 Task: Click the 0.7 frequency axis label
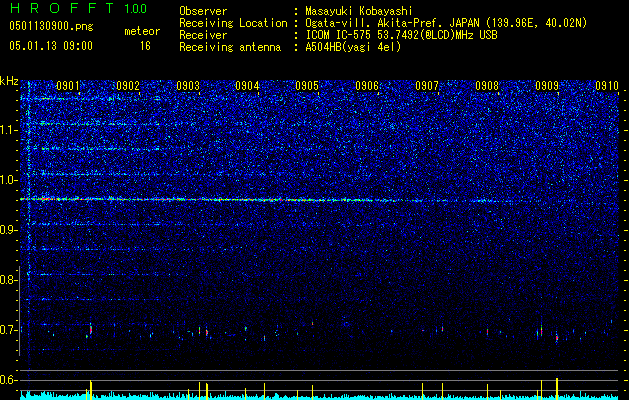tap(8, 330)
